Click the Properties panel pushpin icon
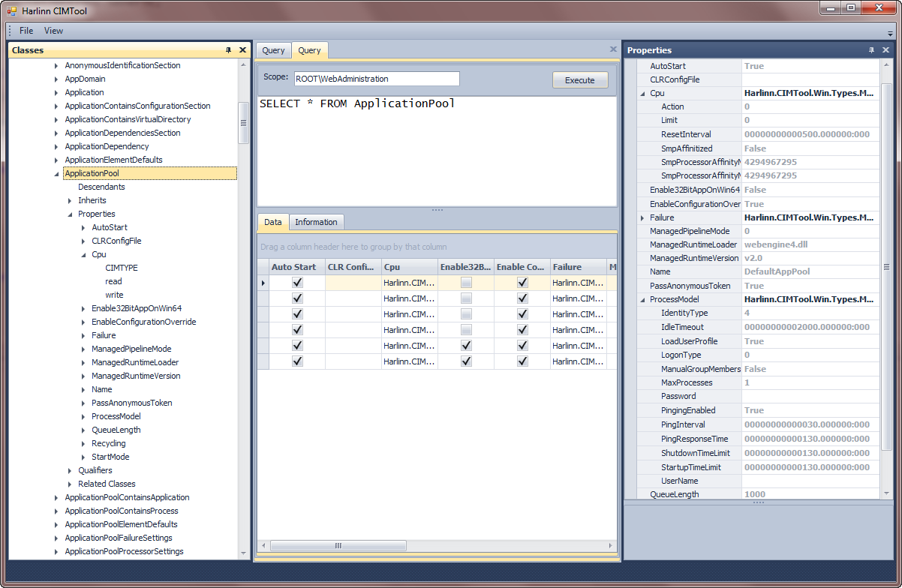902x588 pixels. [x=871, y=50]
